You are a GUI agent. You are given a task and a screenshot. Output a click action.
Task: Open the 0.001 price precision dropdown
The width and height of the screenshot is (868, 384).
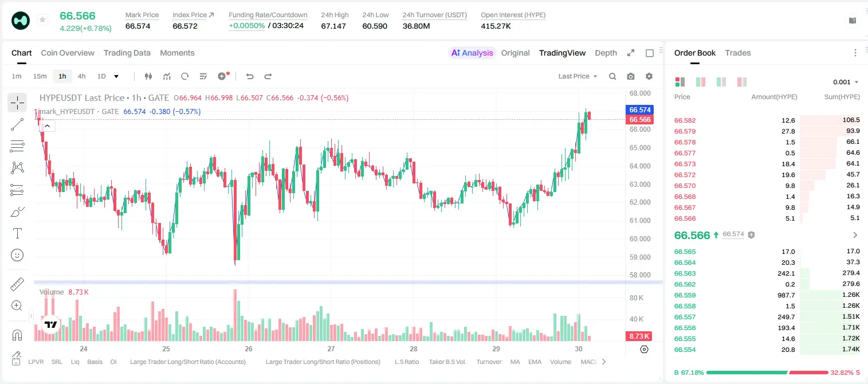click(x=846, y=82)
